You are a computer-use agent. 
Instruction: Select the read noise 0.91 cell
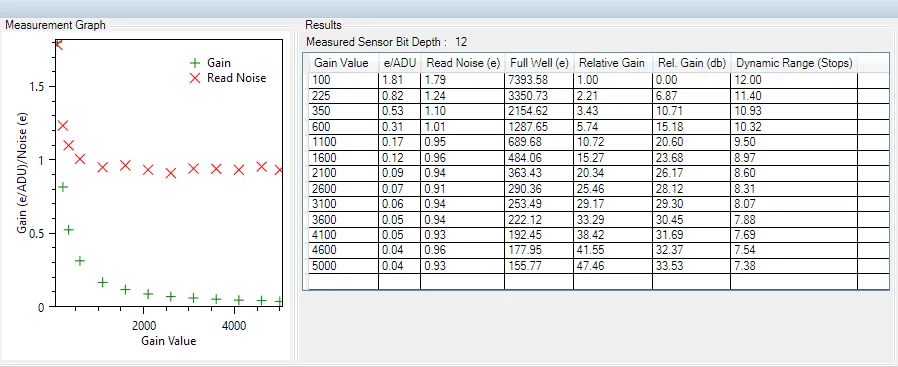pos(462,173)
